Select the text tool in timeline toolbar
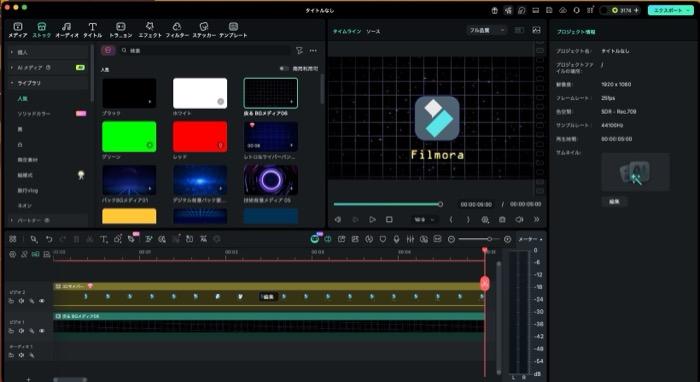700x382 pixels. (103, 239)
